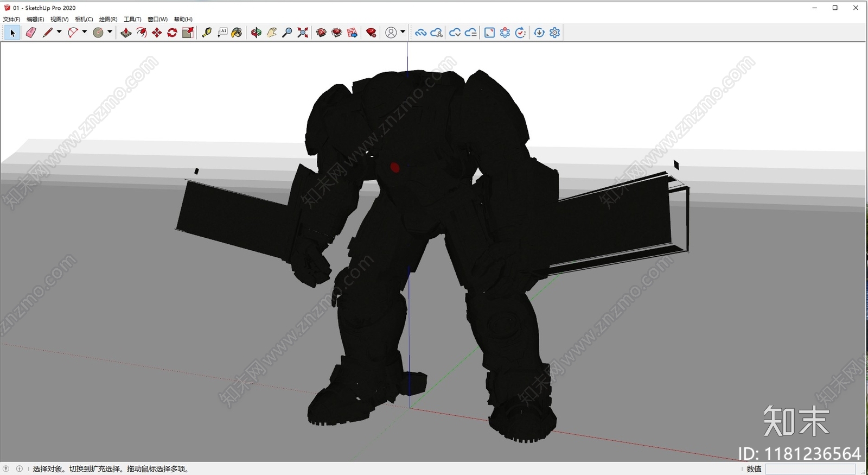
Task: Click the circular arrow checkmark icon
Action: [x=520, y=33]
